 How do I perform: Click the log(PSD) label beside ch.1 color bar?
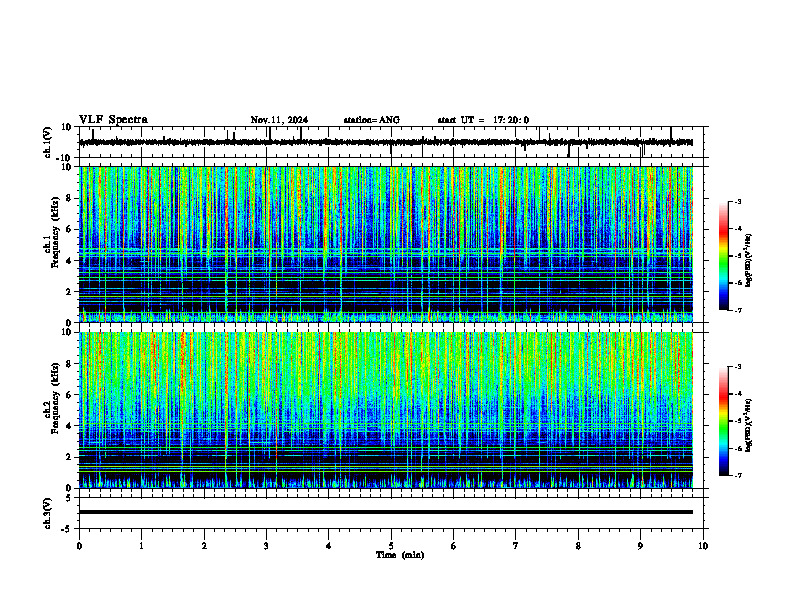[749, 261]
